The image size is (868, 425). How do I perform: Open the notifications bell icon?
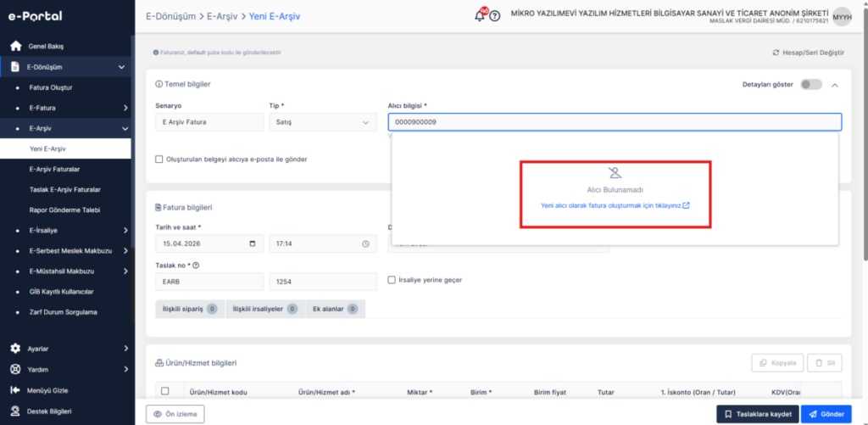(x=480, y=15)
